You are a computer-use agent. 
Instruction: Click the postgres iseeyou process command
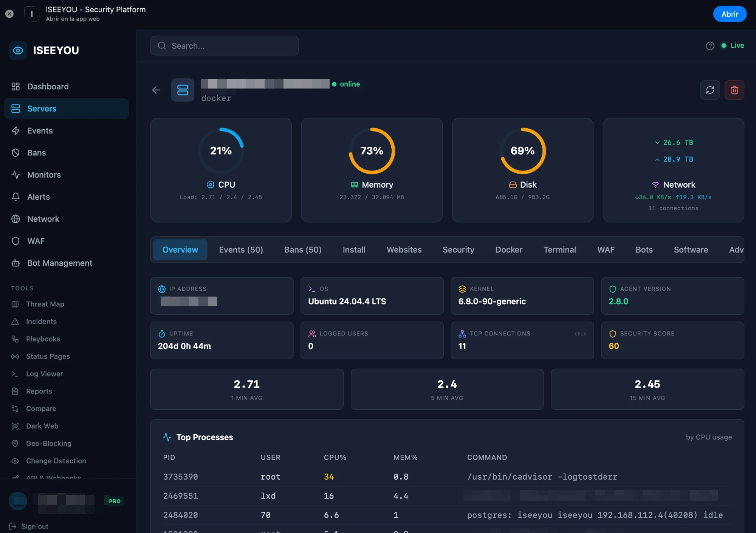[595, 515]
